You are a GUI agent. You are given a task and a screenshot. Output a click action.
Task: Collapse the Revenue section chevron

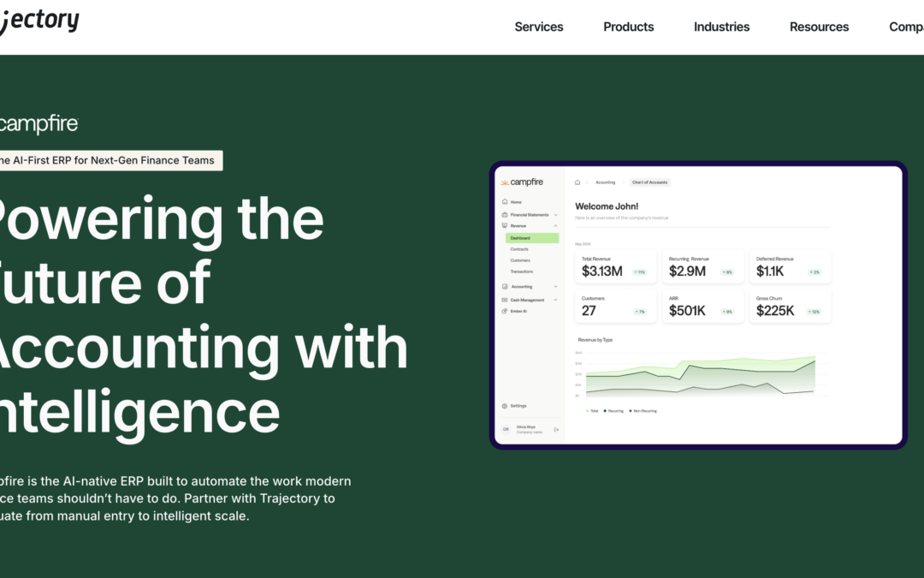(x=556, y=226)
